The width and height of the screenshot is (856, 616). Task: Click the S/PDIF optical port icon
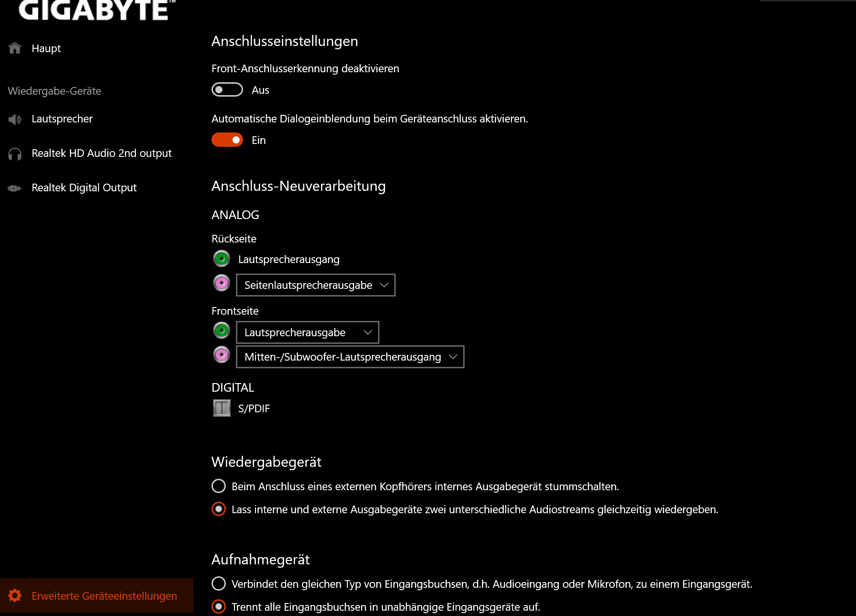(222, 408)
